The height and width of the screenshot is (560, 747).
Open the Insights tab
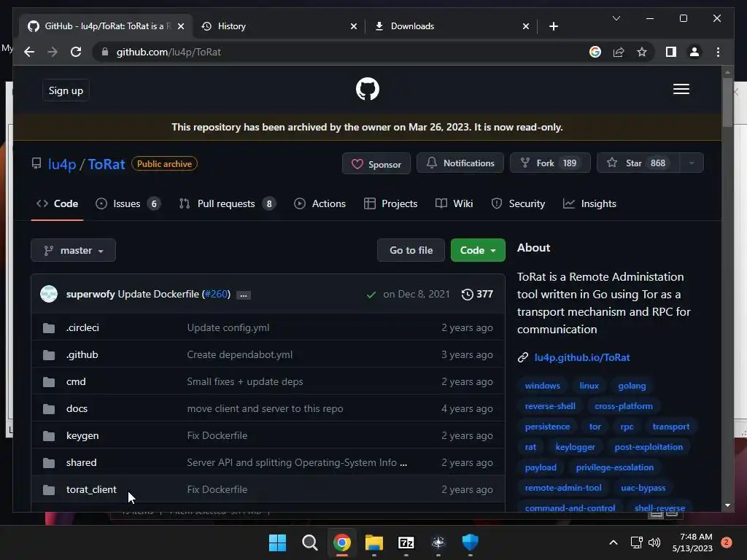tap(589, 204)
